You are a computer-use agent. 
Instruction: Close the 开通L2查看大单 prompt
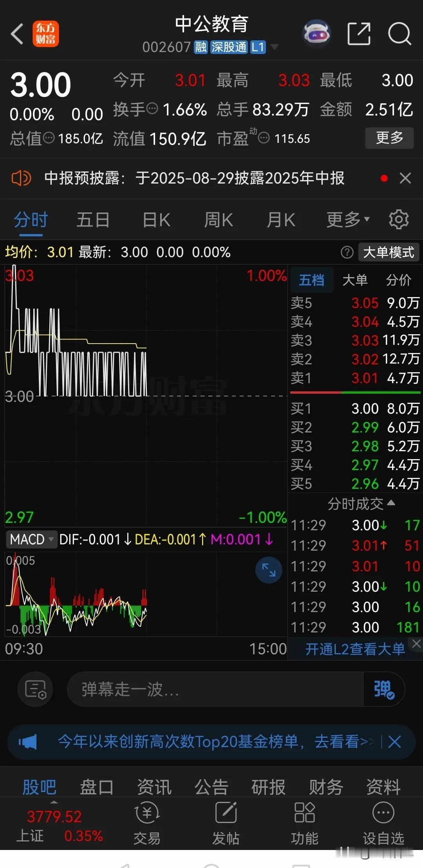tap(416, 643)
